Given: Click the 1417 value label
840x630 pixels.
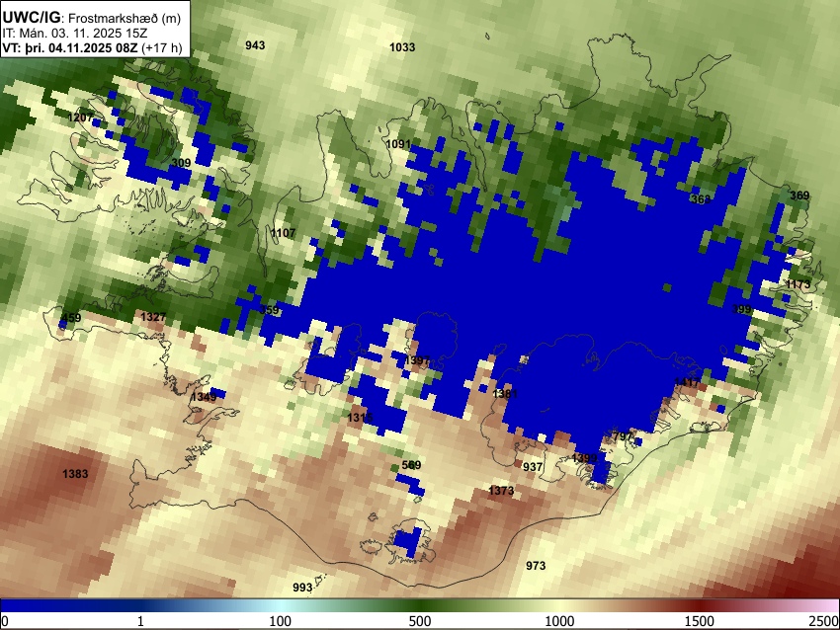Looking at the screenshot, I should click(x=686, y=383).
